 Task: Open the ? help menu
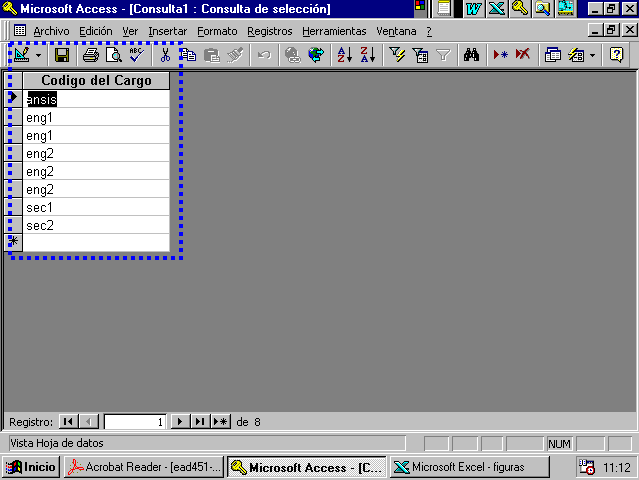[429, 31]
